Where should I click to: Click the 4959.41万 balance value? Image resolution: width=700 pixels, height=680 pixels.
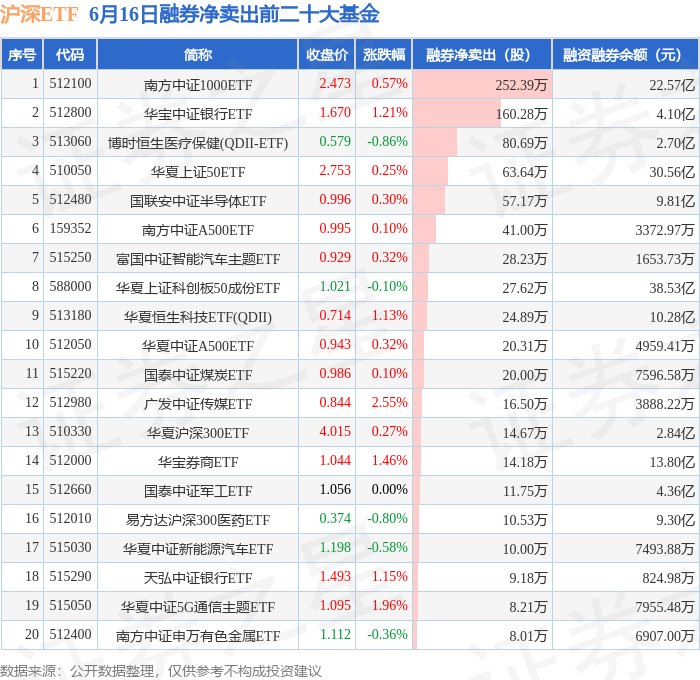click(x=665, y=346)
